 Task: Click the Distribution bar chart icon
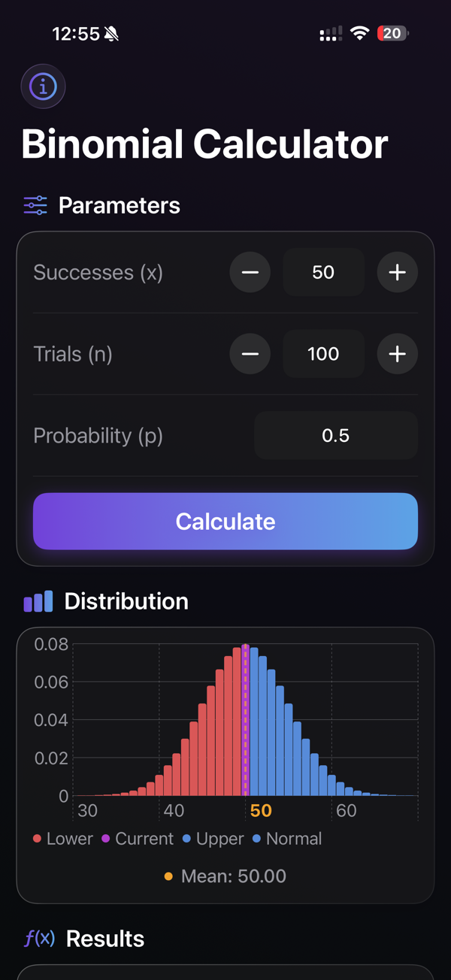(38, 600)
